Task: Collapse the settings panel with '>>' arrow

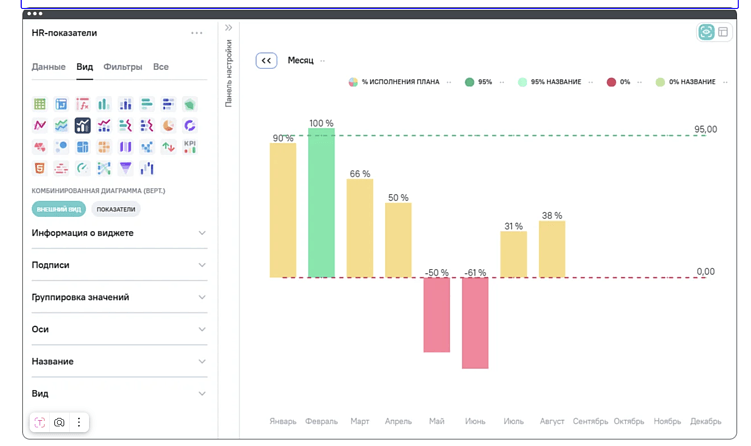Action: click(228, 28)
